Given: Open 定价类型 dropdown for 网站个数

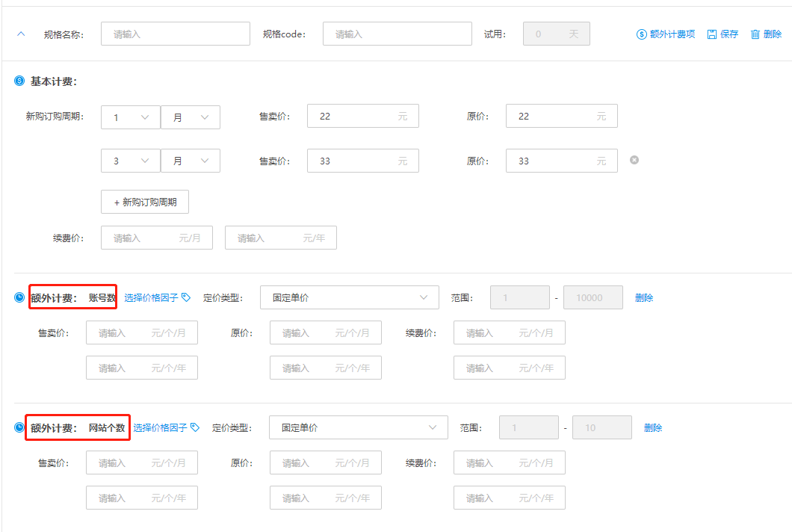Looking at the screenshot, I should 358,427.
